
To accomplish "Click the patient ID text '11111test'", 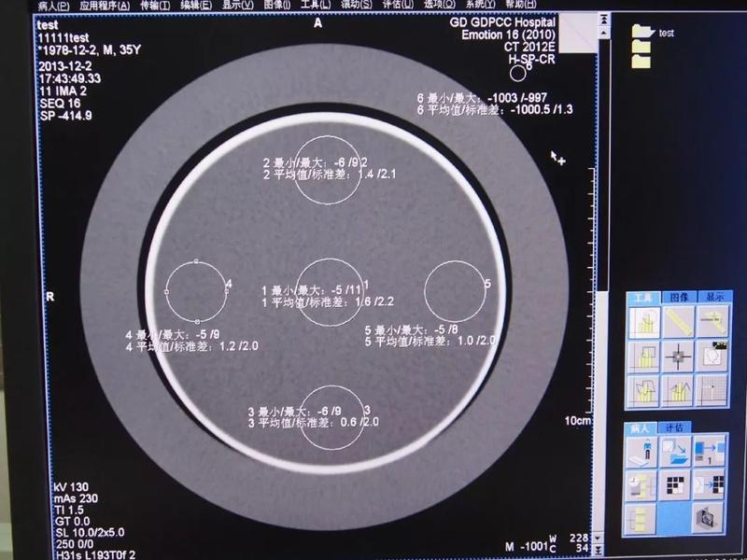I will (63, 37).
